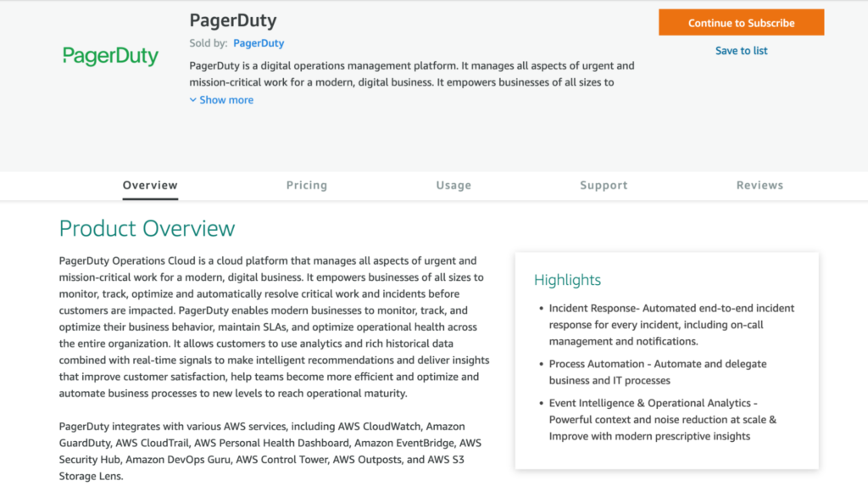Image resolution: width=868 pixels, height=503 pixels.
Task: View the Support tab
Action: [x=604, y=185]
